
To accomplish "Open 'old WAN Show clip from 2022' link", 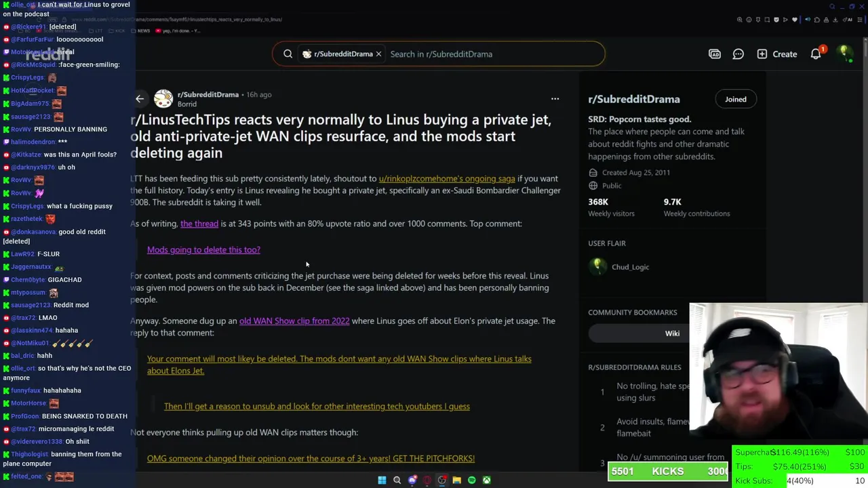I will point(294,321).
